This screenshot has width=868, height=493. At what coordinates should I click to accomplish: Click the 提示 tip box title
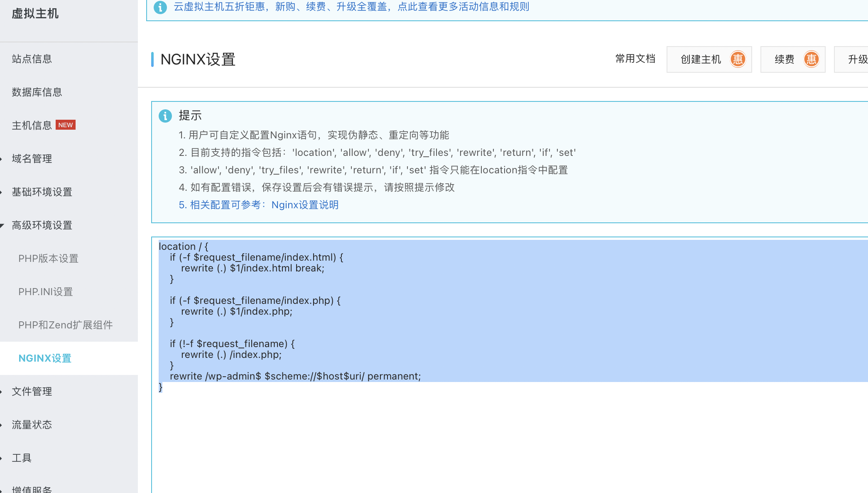pyautogui.click(x=190, y=116)
